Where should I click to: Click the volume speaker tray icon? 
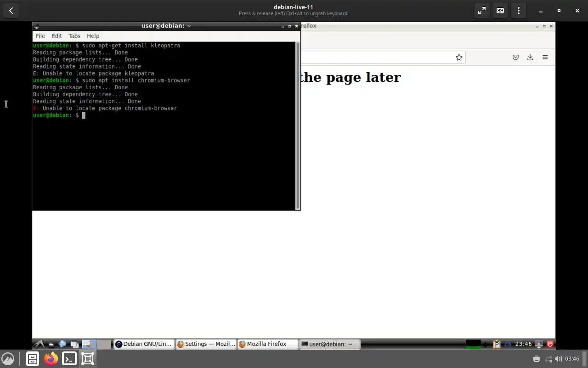(x=559, y=359)
